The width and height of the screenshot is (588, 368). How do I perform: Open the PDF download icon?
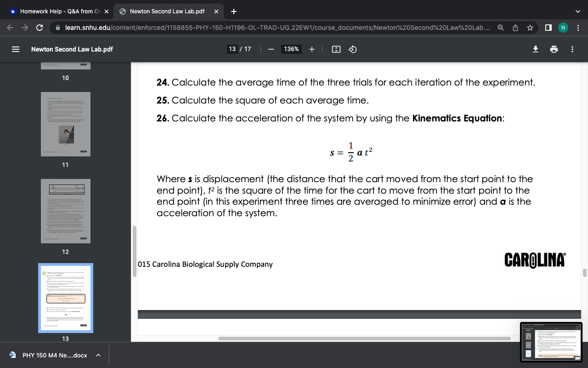535,49
